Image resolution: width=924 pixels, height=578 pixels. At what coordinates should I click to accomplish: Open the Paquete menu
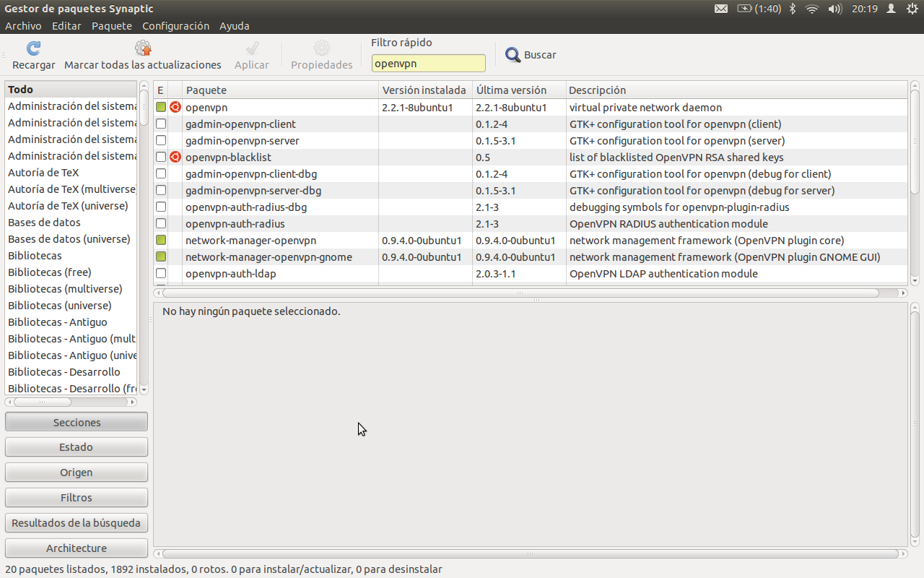pyautogui.click(x=112, y=25)
